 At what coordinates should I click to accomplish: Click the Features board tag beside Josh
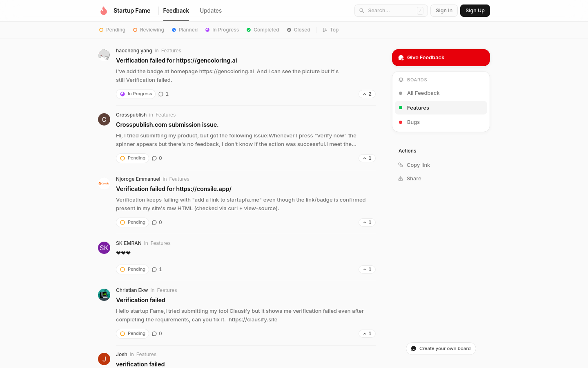click(x=146, y=355)
